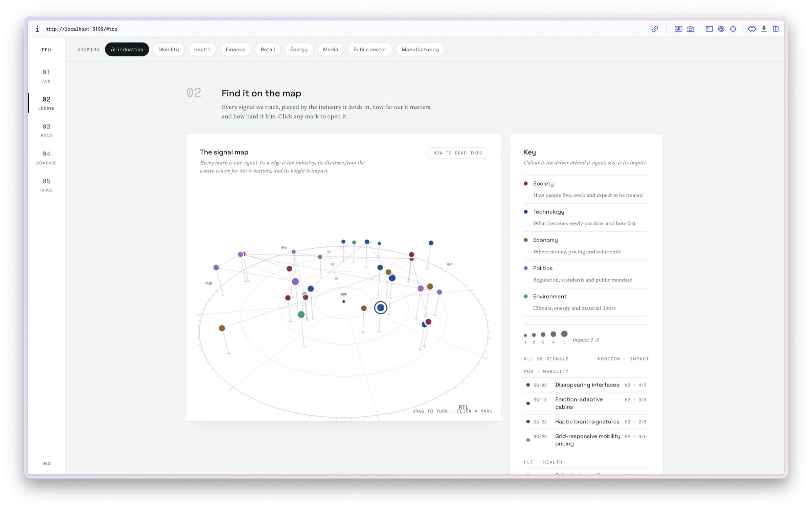The height and width of the screenshot is (510, 812).
Task: Click the Find it on the map heading
Action: 261,93
